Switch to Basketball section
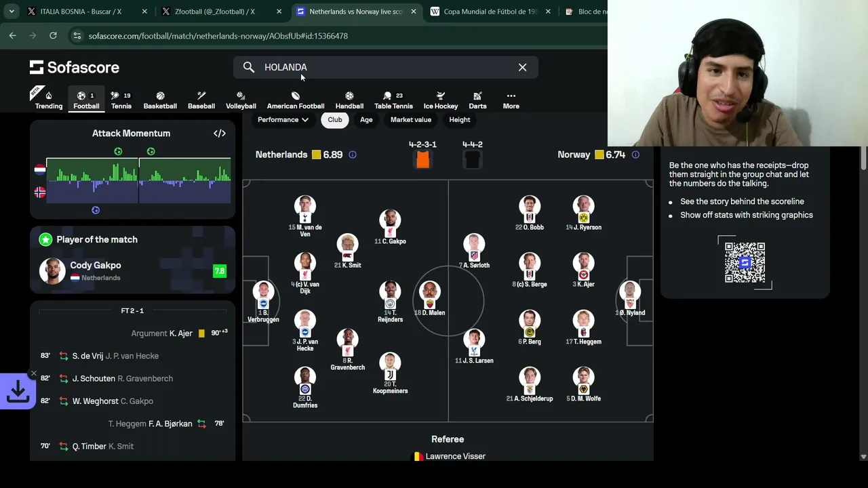The width and height of the screenshot is (868, 488). point(160,100)
